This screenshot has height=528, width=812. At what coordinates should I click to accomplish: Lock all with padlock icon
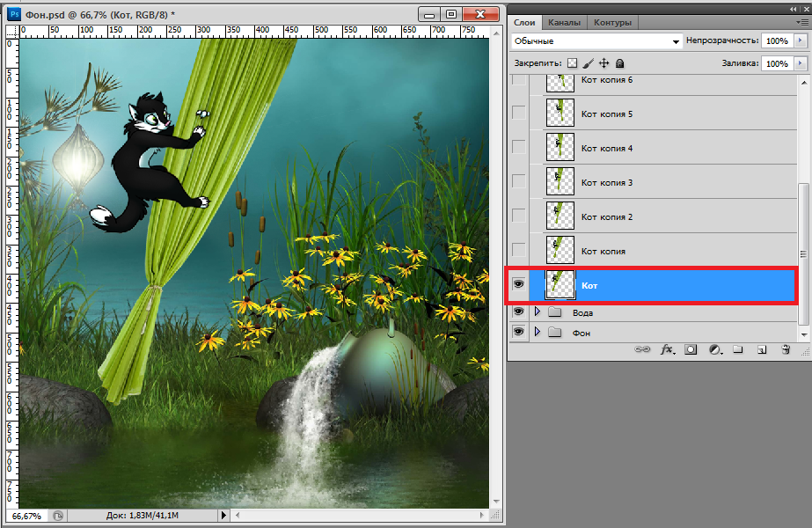(x=619, y=63)
